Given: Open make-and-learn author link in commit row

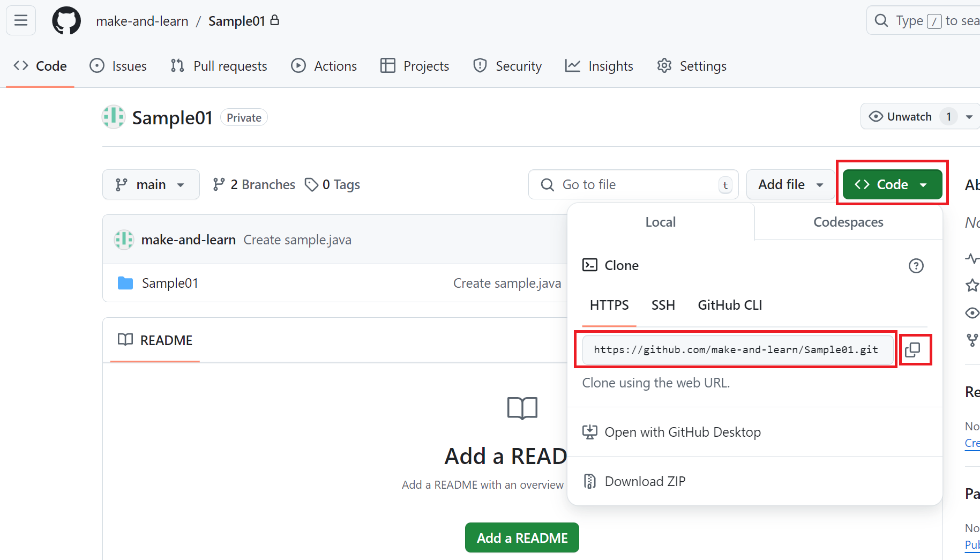Looking at the screenshot, I should (x=189, y=240).
